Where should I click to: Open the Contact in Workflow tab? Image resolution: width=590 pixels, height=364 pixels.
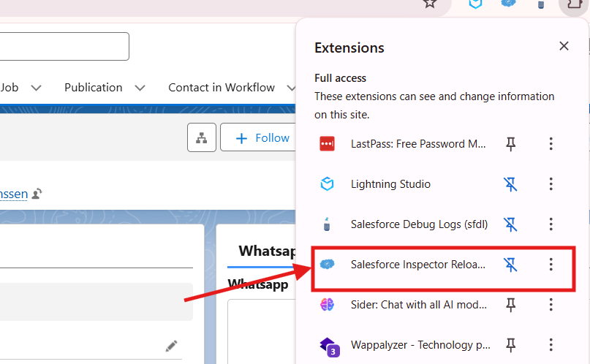[x=222, y=88]
